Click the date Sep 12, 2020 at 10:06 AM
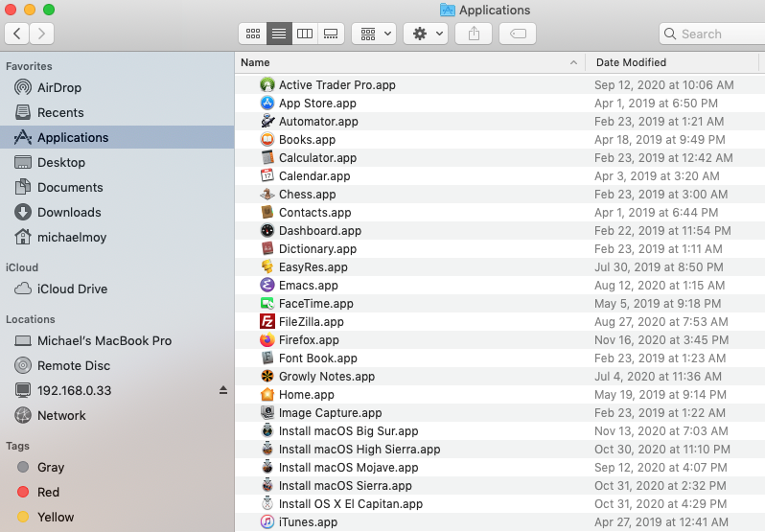This screenshot has height=532, width=765. tap(663, 85)
